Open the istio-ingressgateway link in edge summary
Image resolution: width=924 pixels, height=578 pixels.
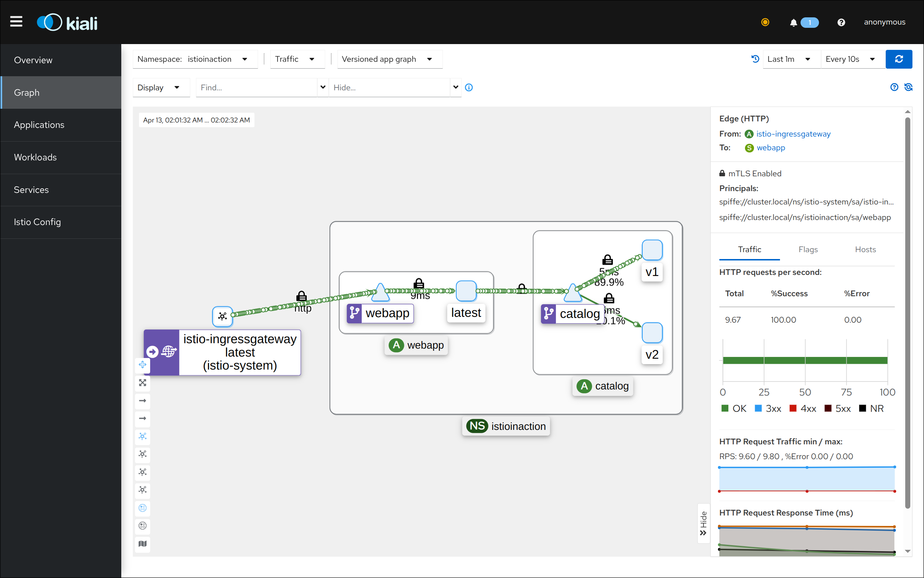pyautogui.click(x=793, y=134)
